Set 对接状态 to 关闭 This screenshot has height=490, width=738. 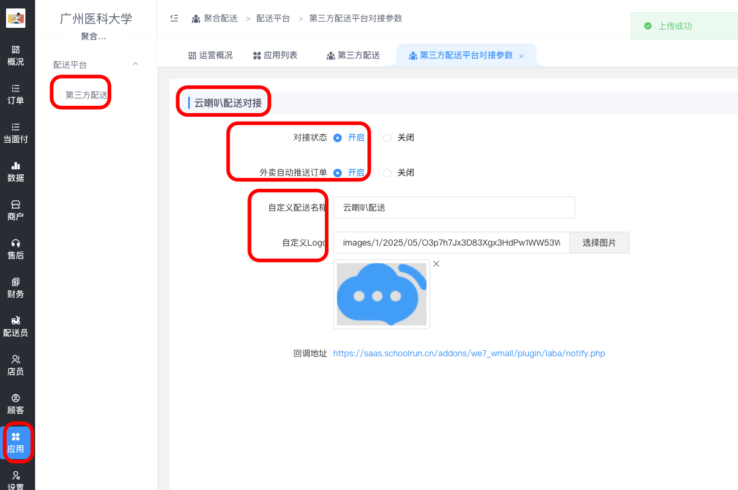[x=387, y=137]
